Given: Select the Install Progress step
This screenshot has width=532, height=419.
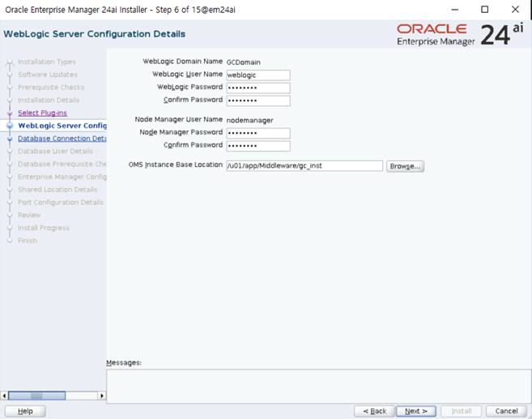Looking at the screenshot, I should pos(44,228).
